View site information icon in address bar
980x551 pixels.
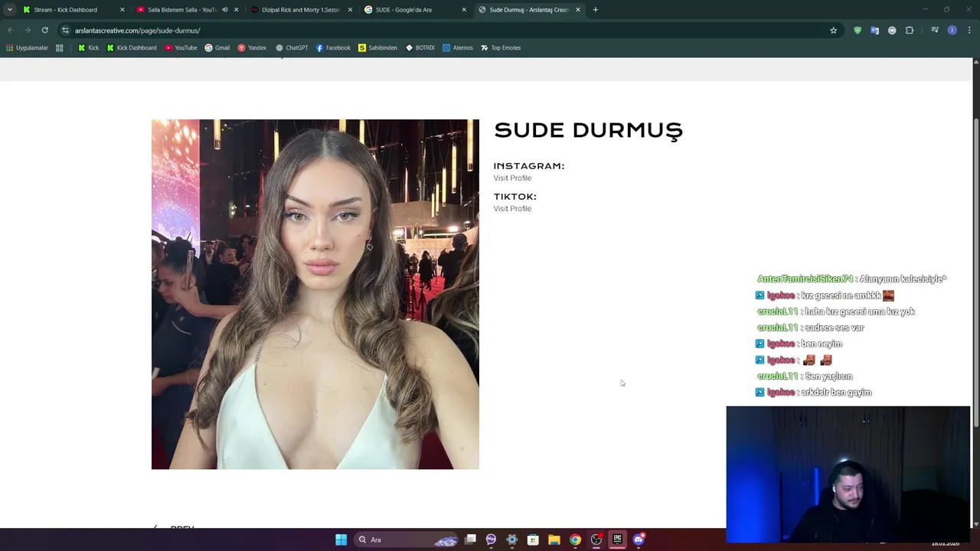pos(66,31)
